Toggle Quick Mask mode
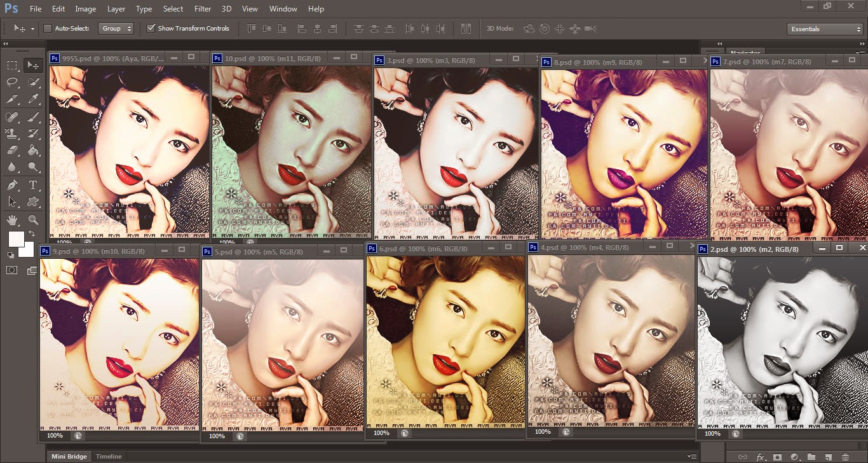 point(12,270)
